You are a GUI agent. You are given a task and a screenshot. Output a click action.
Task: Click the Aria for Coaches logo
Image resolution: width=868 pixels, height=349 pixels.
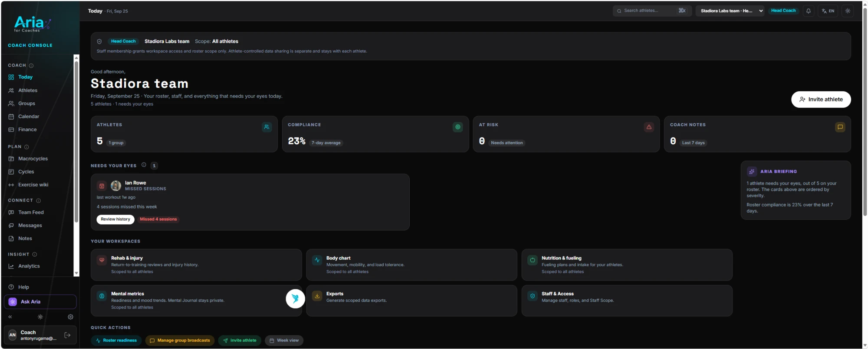point(33,24)
